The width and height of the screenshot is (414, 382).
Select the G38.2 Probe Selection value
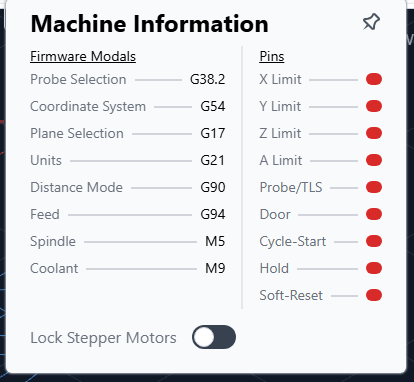208,79
